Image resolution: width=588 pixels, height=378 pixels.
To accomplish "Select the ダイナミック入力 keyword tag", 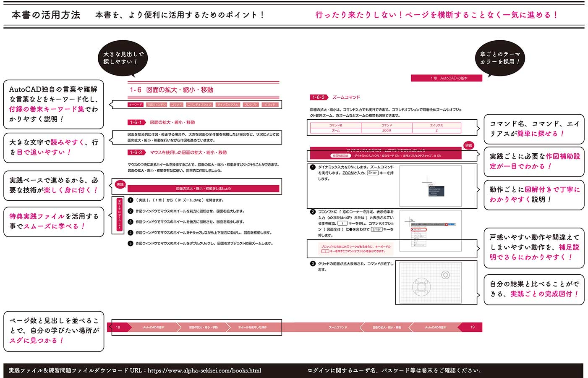I will (x=228, y=104).
